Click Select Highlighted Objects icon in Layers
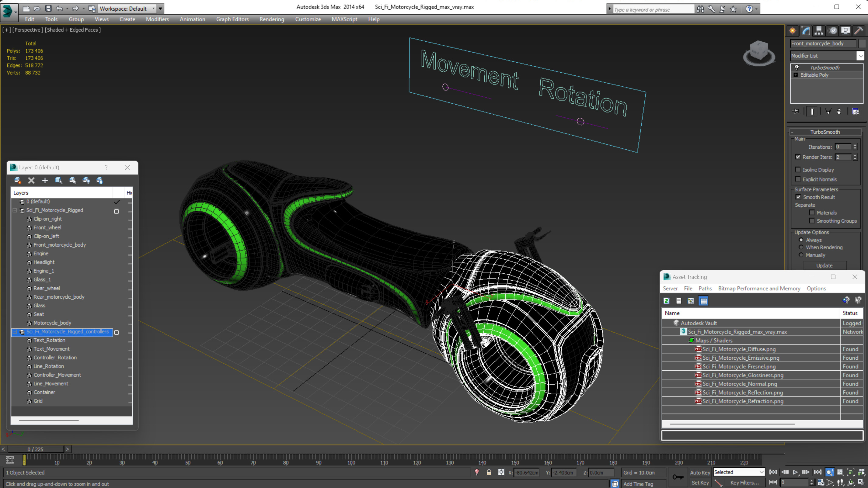The height and width of the screenshot is (488, 868). click(59, 181)
